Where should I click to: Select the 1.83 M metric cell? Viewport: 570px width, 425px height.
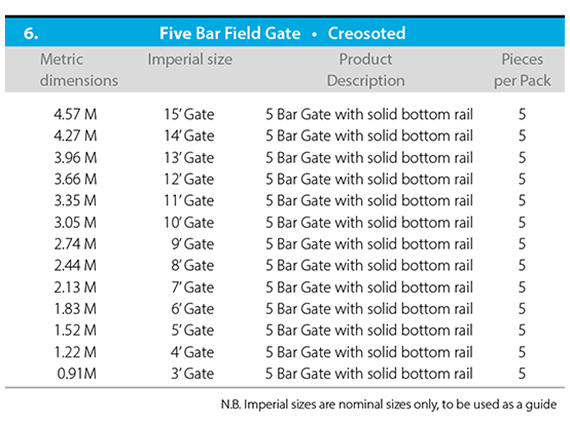click(x=76, y=309)
